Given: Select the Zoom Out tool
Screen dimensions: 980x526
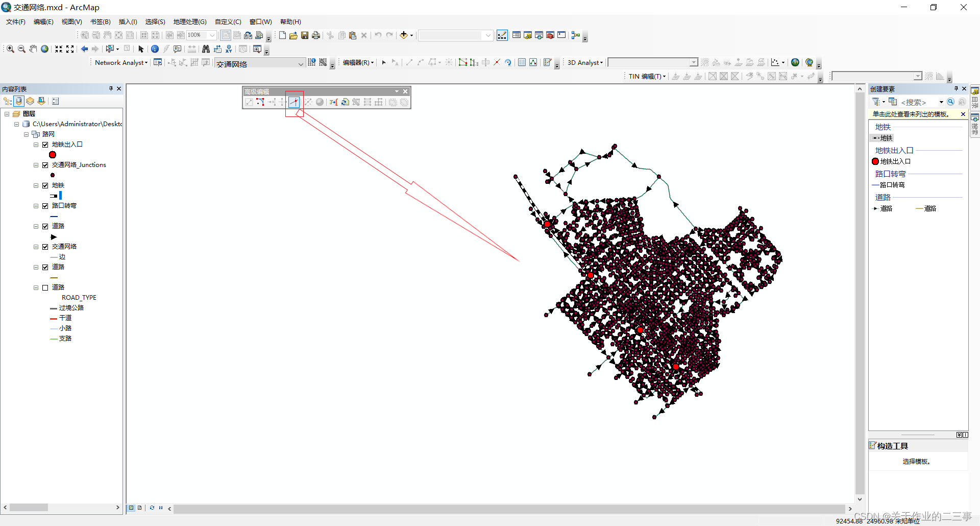Looking at the screenshot, I should 21,49.
